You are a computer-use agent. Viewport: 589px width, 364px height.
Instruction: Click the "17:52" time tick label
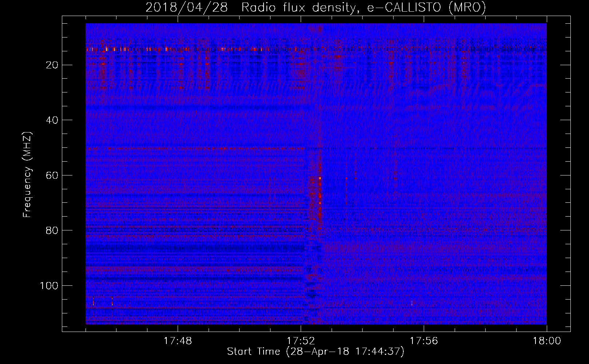pos(301,341)
